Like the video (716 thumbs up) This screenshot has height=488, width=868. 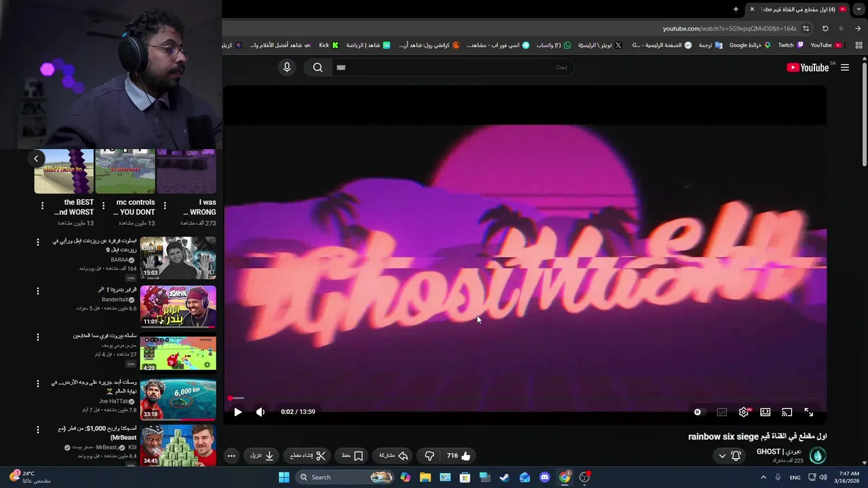459,456
